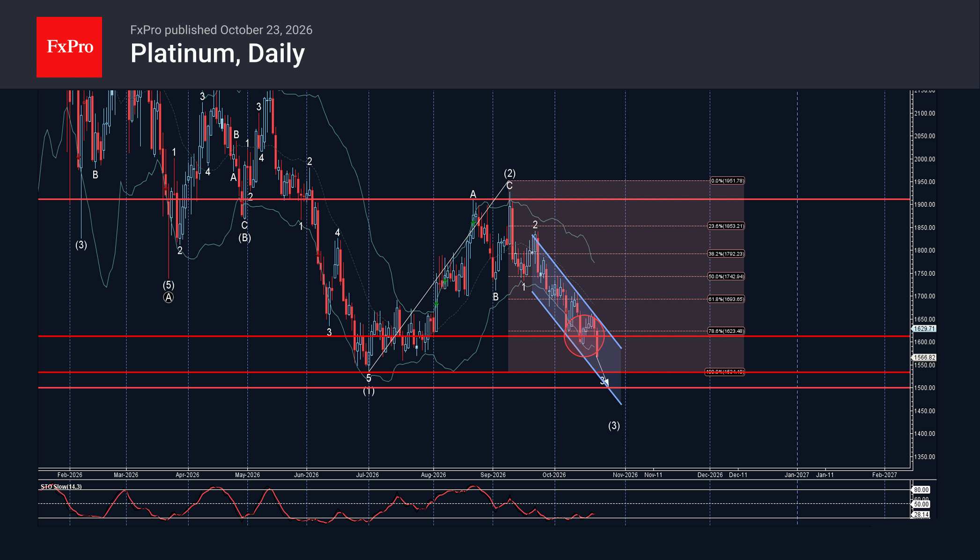Screen dimensions: 980x560
Task: Click the red circle highlighting recent candles
Action: (x=584, y=336)
